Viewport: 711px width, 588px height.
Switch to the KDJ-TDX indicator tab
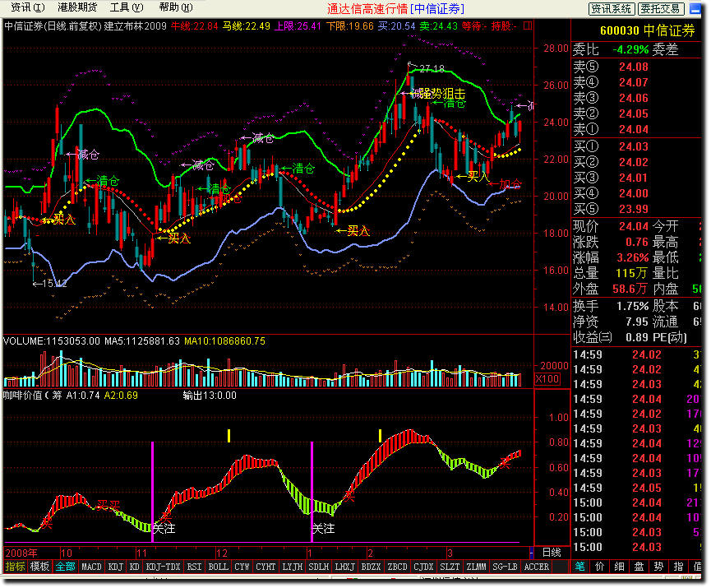click(164, 567)
